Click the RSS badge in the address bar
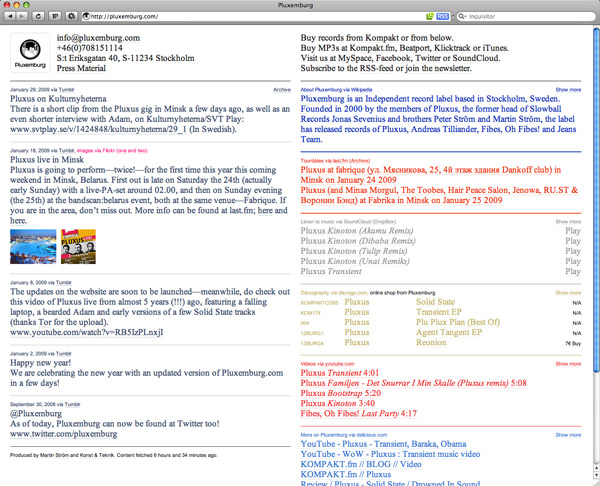Viewport: 600px width, 486px height. [442, 16]
